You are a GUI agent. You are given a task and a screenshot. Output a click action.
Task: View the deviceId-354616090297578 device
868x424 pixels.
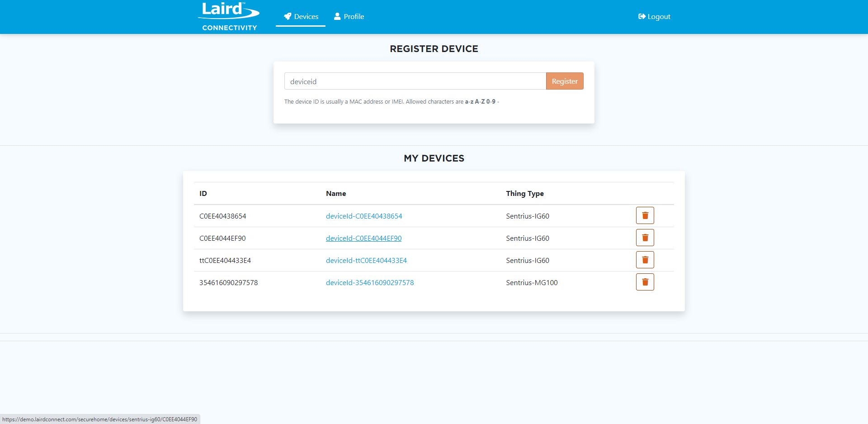[x=370, y=283]
